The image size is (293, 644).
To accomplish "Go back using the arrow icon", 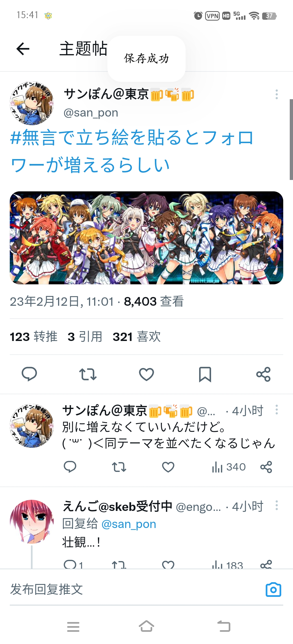I will 23,49.
